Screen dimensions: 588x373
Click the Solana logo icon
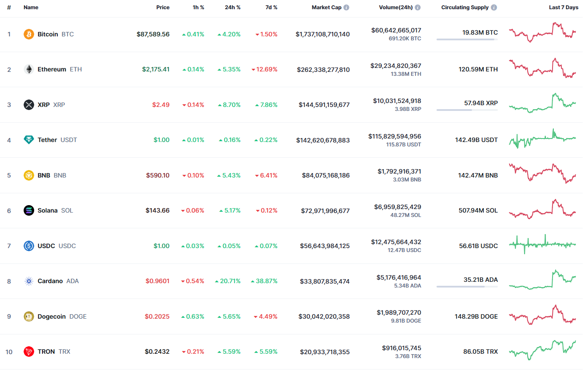[29, 210]
